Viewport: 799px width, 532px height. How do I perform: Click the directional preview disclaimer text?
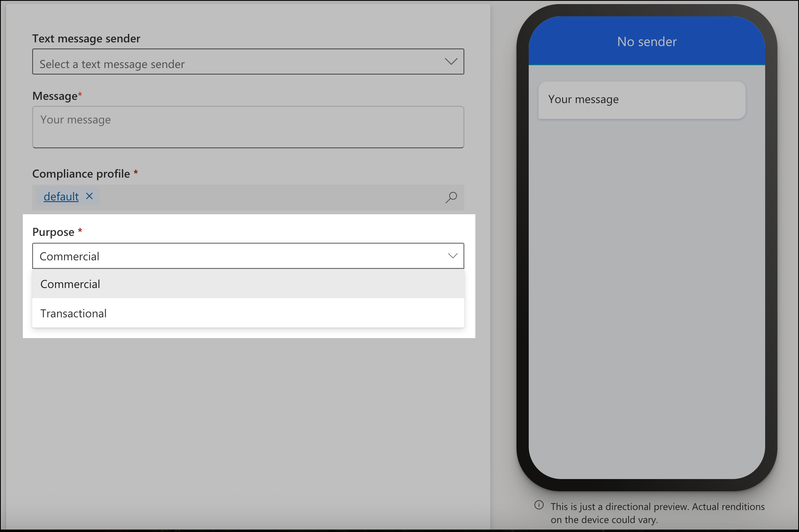click(x=656, y=512)
